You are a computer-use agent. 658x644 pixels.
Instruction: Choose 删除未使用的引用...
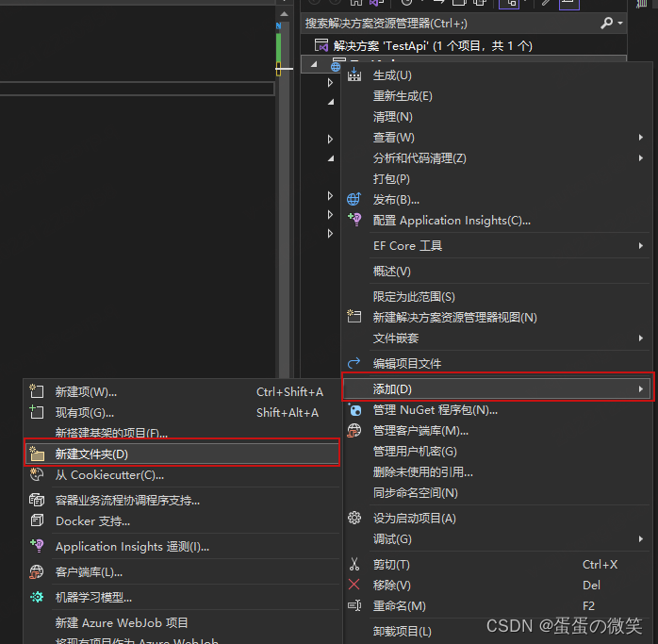(422, 472)
